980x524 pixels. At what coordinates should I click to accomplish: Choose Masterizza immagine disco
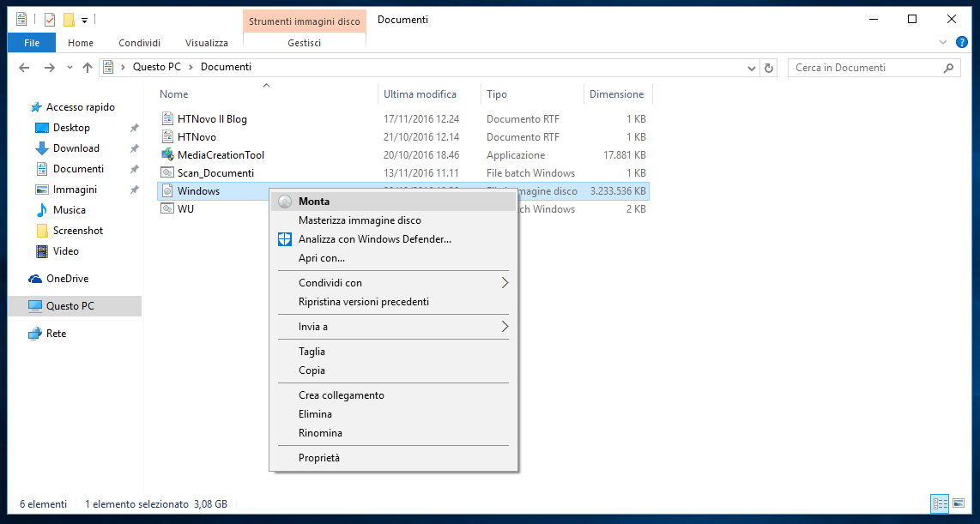point(393,220)
